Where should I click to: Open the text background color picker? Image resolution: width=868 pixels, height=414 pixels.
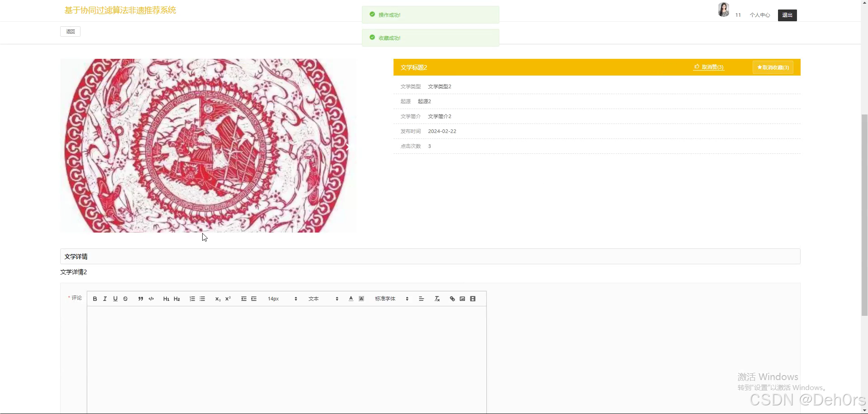[361, 299]
